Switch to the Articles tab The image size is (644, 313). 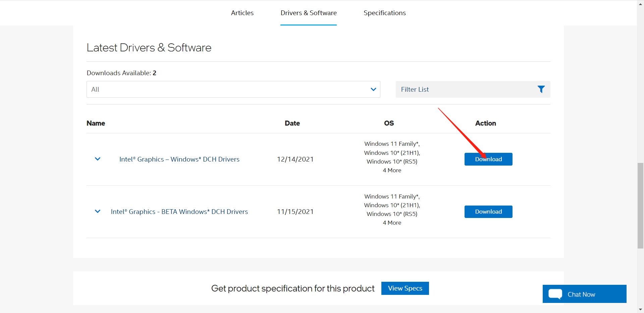[242, 13]
